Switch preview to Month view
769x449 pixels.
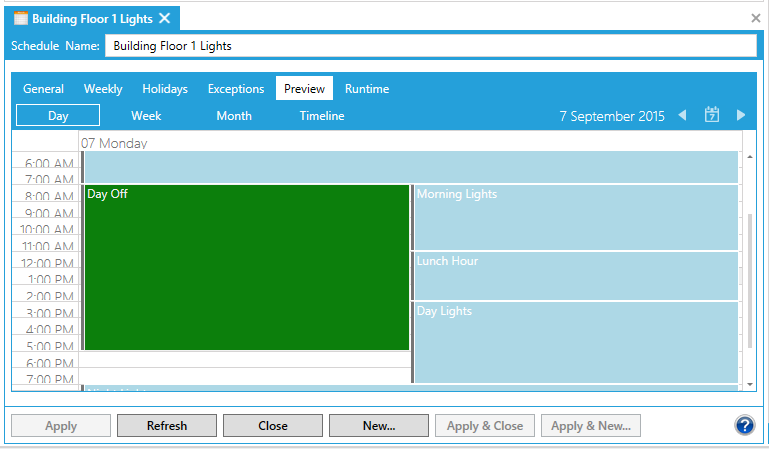pos(234,116)
